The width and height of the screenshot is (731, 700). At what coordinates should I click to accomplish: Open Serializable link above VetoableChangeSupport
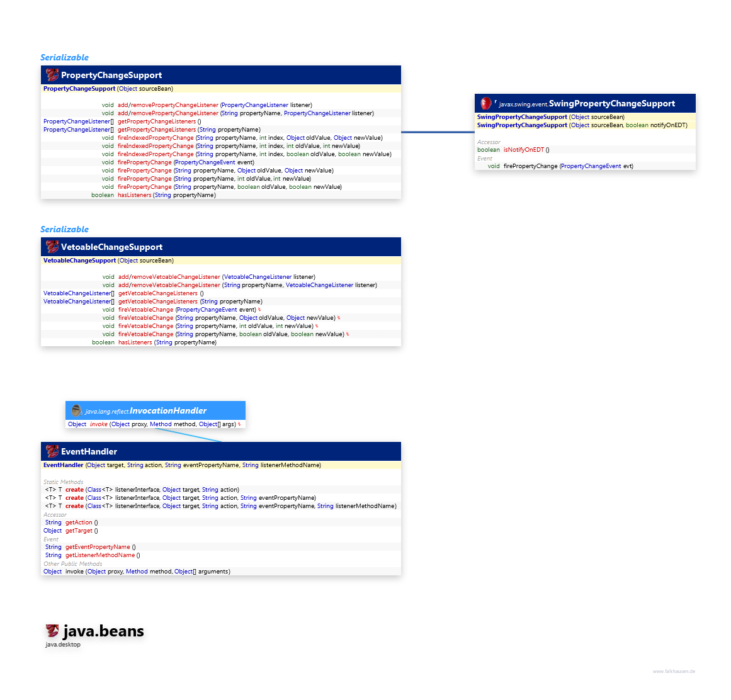point(64,229)
